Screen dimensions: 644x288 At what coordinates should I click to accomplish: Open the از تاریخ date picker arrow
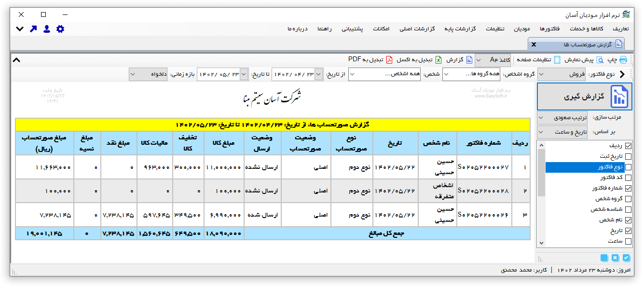tap(318, 74)
